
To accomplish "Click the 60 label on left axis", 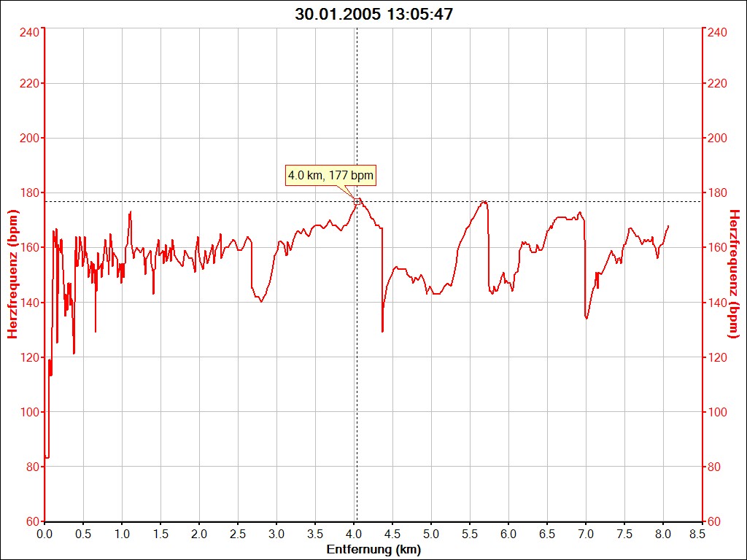I will tap(31, 521).
